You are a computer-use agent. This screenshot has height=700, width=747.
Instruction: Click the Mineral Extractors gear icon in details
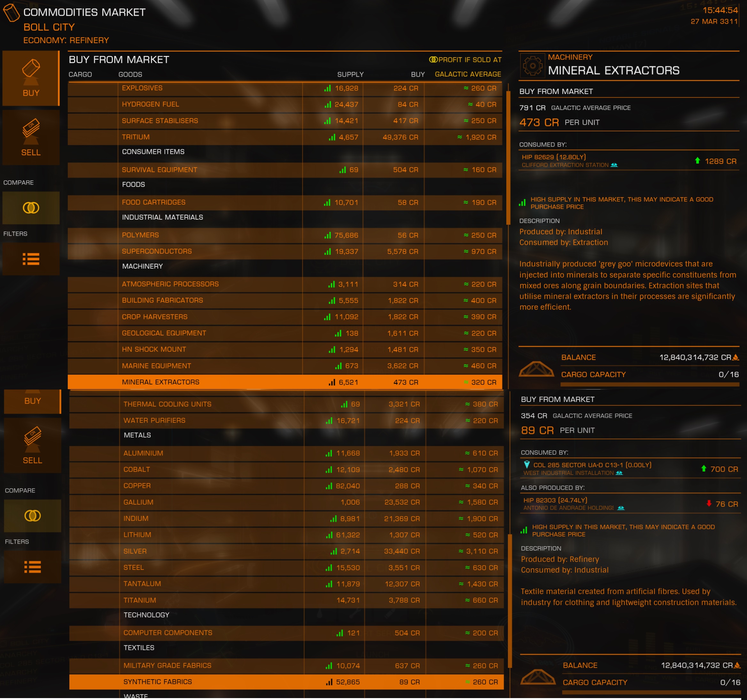(533, 66)
